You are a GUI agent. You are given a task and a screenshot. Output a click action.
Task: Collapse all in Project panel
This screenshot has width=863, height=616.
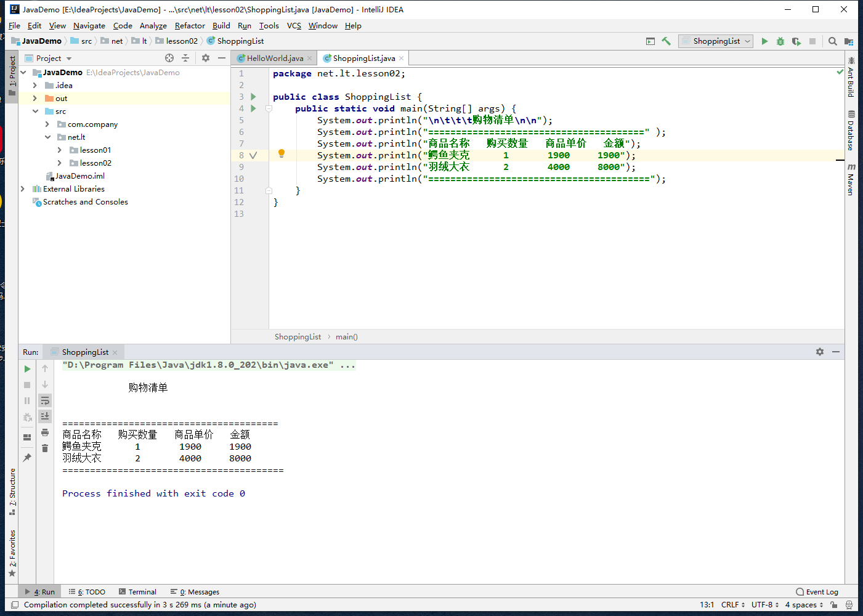pos(185,58)
